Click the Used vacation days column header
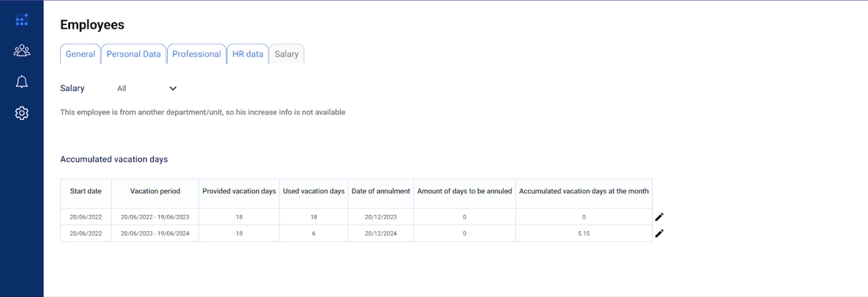868x297 pixels. (314, 191)
